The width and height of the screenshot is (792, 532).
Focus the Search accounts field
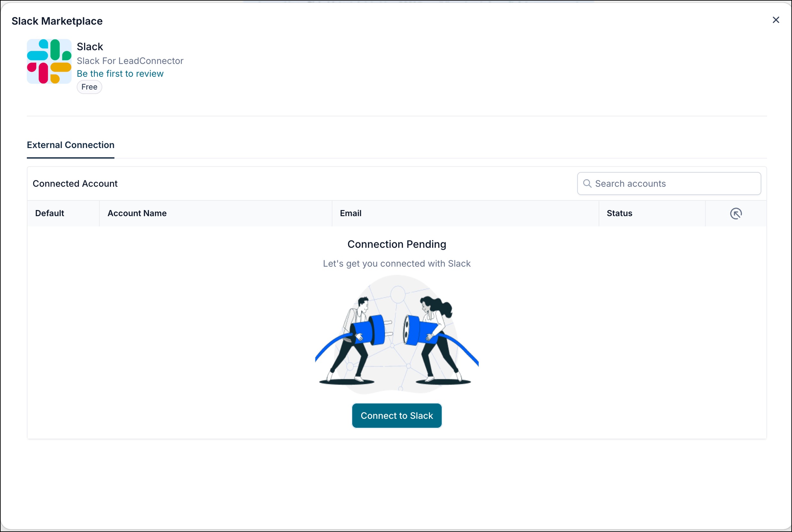coord(669,184)
